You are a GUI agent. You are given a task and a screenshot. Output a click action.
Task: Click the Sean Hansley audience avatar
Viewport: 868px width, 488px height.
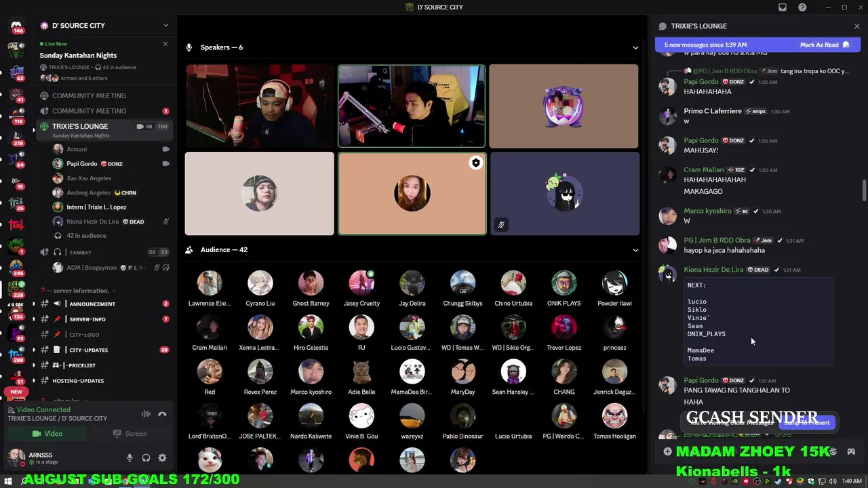coord(513,372)
